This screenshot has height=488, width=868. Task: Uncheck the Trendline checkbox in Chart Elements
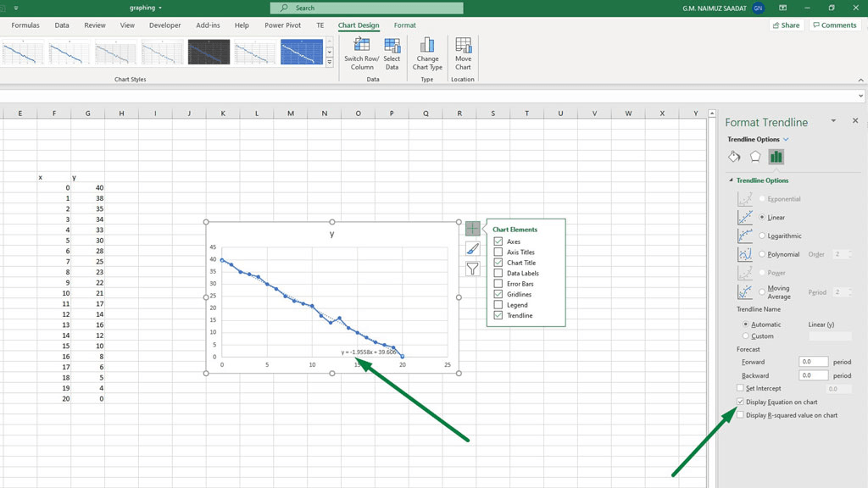(x=498, y=315)
